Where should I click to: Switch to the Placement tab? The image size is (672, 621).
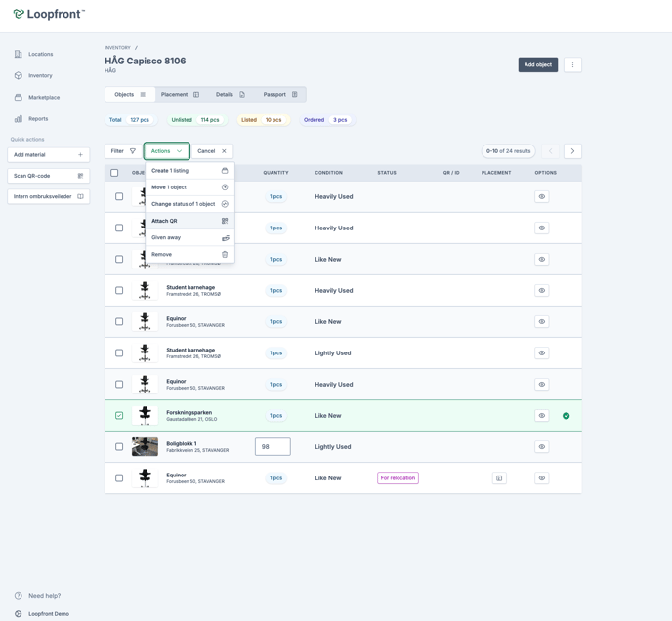point(180,95)
